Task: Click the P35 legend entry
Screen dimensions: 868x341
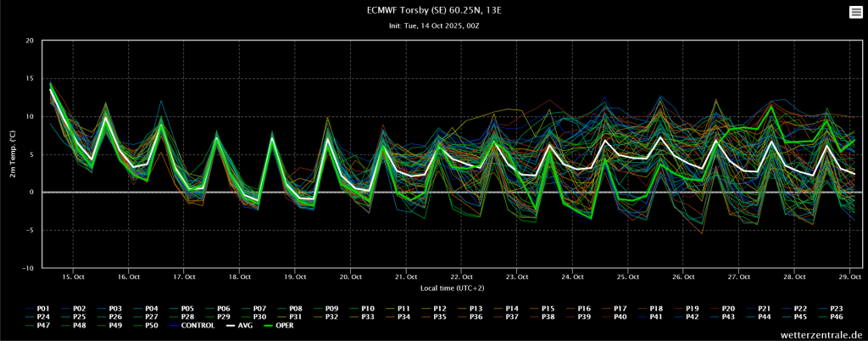Action: pos(433,316)
